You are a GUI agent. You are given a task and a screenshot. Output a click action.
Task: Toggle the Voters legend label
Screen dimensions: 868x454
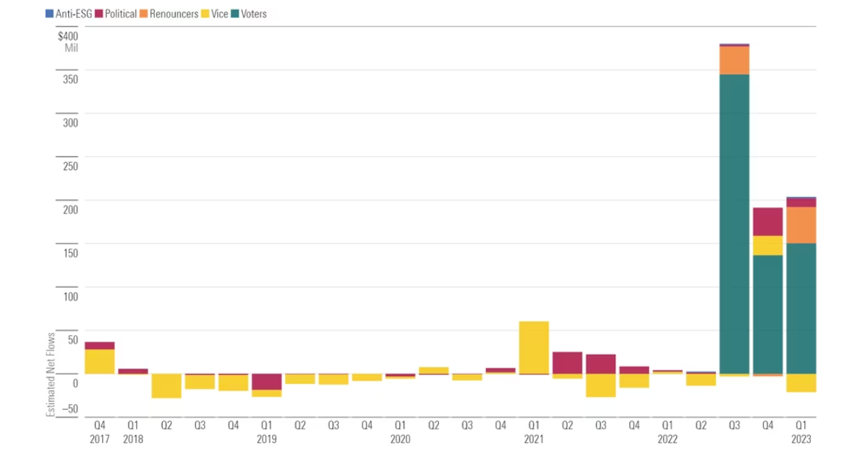(x=253, y=14)
